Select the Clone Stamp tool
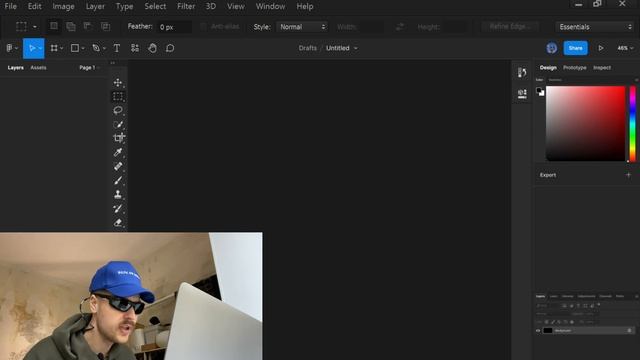Viewport: 640px width, 360px height. (x=118, y=194)
